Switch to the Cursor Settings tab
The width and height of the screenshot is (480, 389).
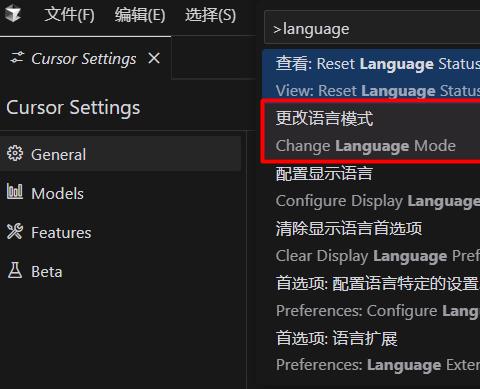click(85, 59)
